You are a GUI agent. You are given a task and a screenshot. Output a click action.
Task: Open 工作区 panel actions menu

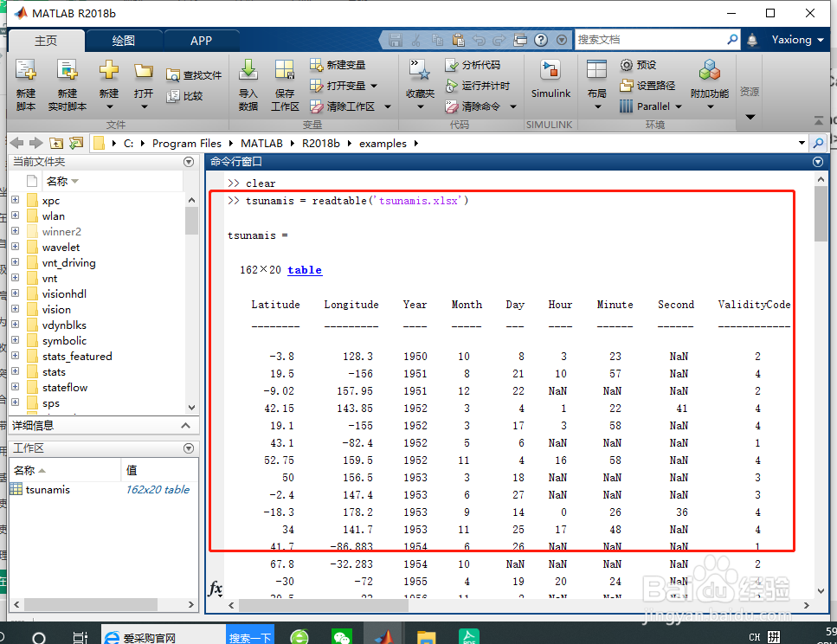[189, 448]
